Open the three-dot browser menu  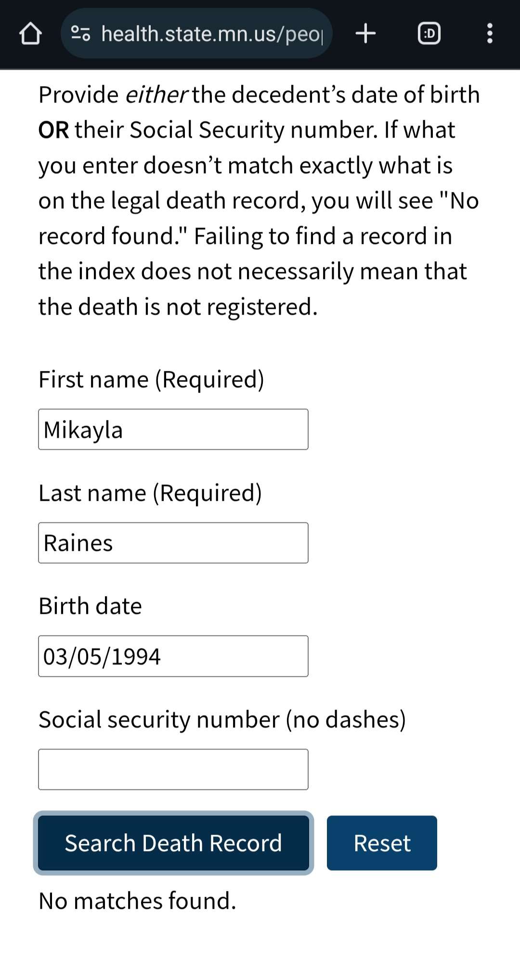tap(490, 34)
